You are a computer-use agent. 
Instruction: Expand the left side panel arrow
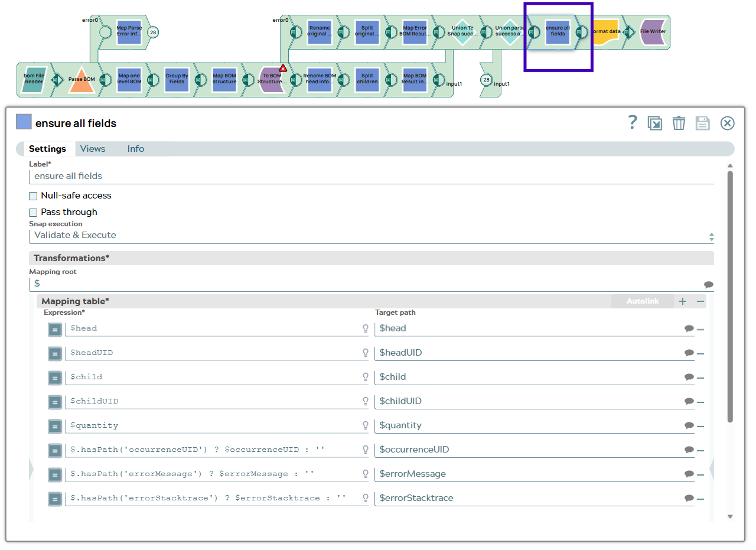tap(32, 469)
